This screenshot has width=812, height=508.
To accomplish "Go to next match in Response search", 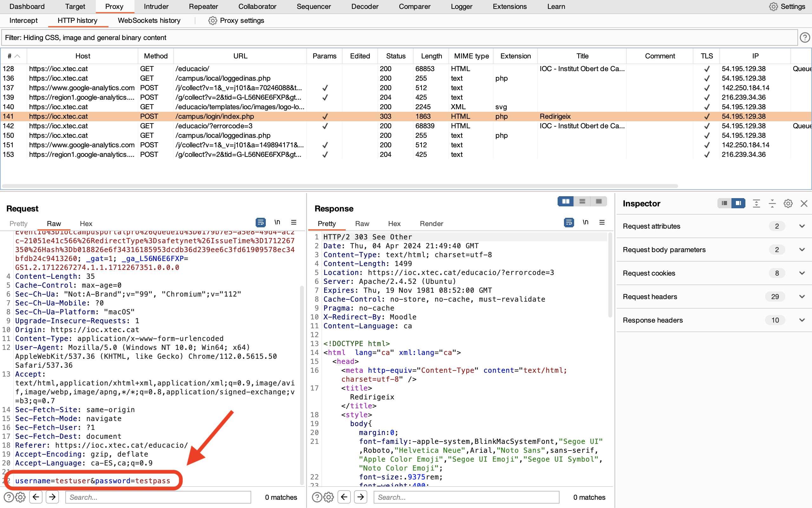I will pyautogui.click(x=361, y=497).
